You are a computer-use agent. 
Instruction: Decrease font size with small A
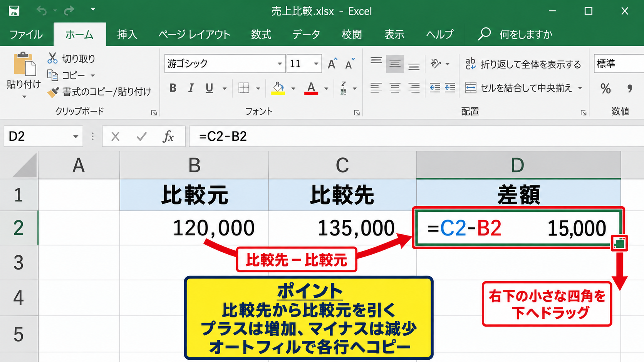350,63
